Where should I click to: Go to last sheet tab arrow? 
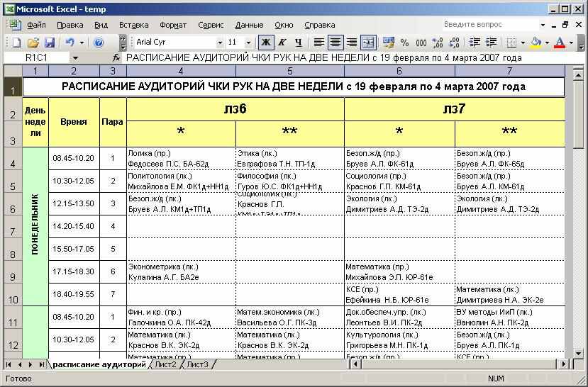click(x=41, y=364)
